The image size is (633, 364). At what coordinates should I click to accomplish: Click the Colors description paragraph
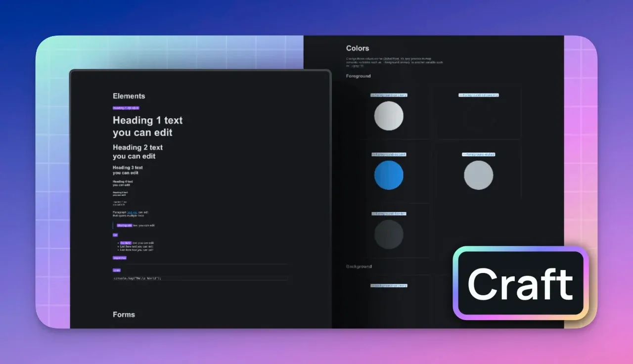[x=395, y=61]
